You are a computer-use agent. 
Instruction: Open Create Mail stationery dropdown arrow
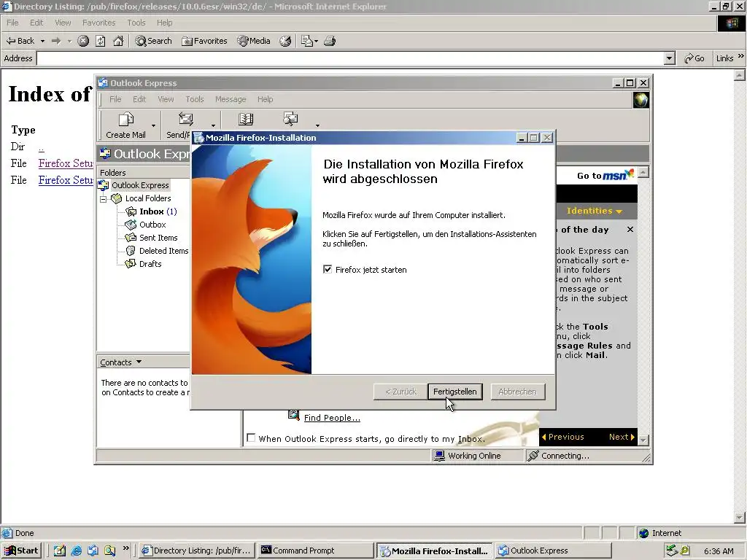coord(153,125)
